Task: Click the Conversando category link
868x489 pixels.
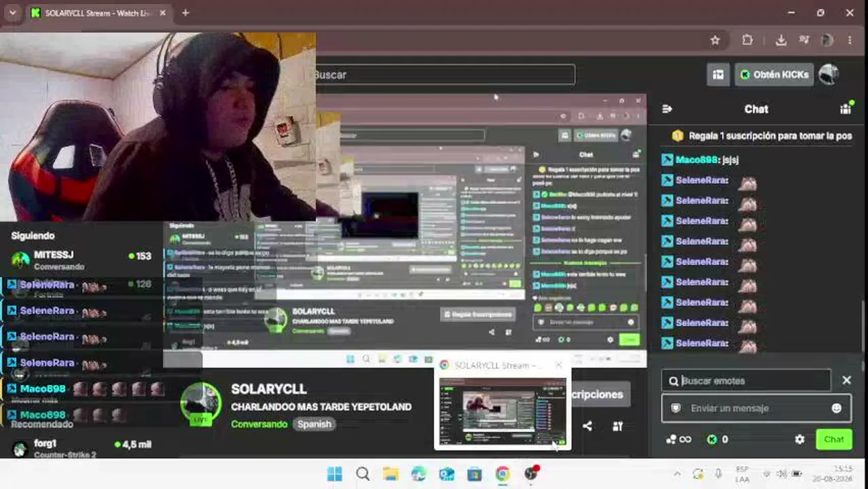Action: [259, 424]
